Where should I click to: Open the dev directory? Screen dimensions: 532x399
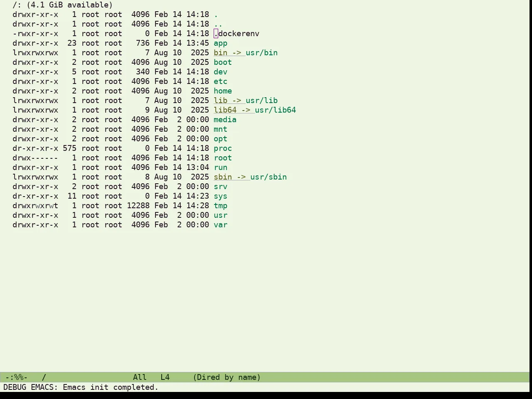tap(220, 72)
